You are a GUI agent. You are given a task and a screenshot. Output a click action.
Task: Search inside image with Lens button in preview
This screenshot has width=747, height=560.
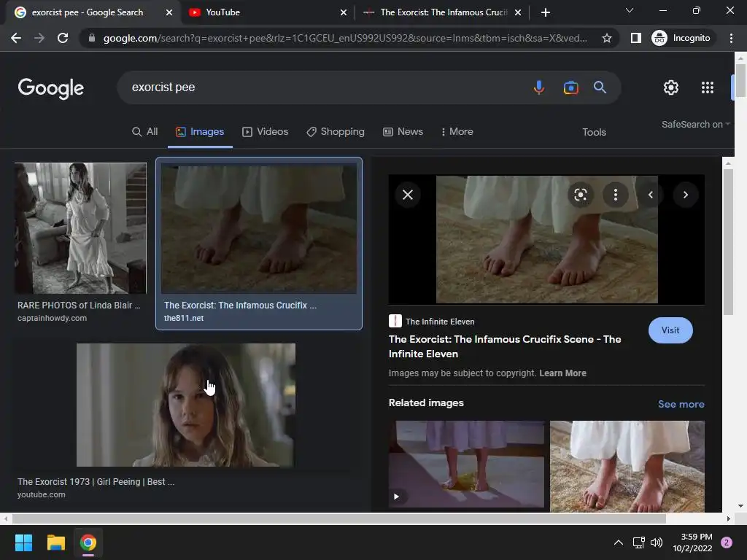[x=580, y=195]
